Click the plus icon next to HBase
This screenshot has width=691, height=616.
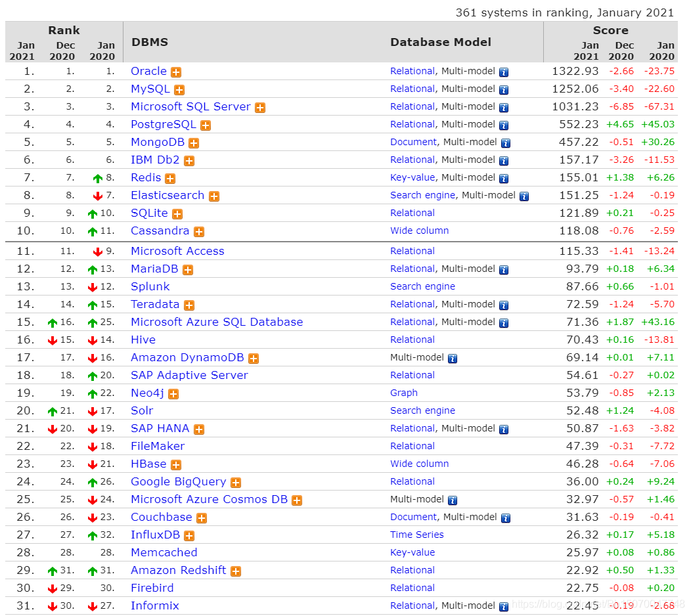(x=176, y=465)
